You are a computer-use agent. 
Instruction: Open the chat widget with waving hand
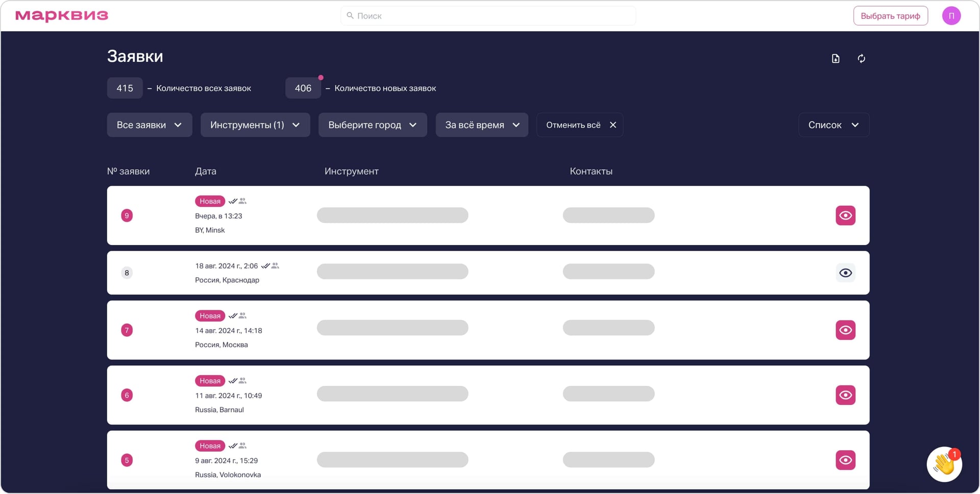tap(944, 464)
